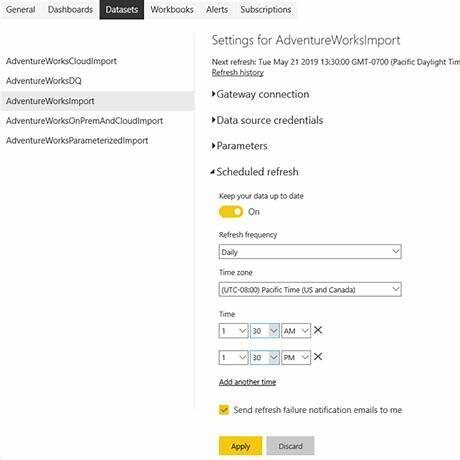Remove the 1:30 AM refresh time
This screenshot has height=460, width=460.
point(318,330)
